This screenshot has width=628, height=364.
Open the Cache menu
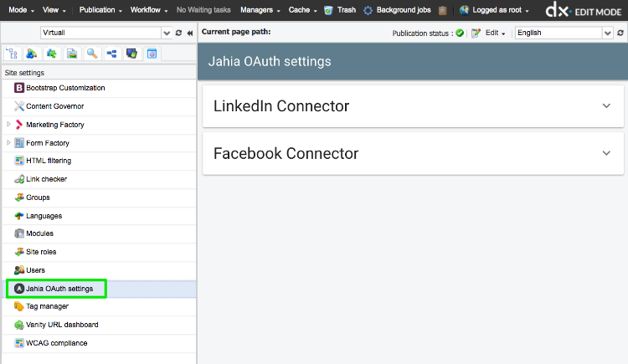click(x=302, y=10)
